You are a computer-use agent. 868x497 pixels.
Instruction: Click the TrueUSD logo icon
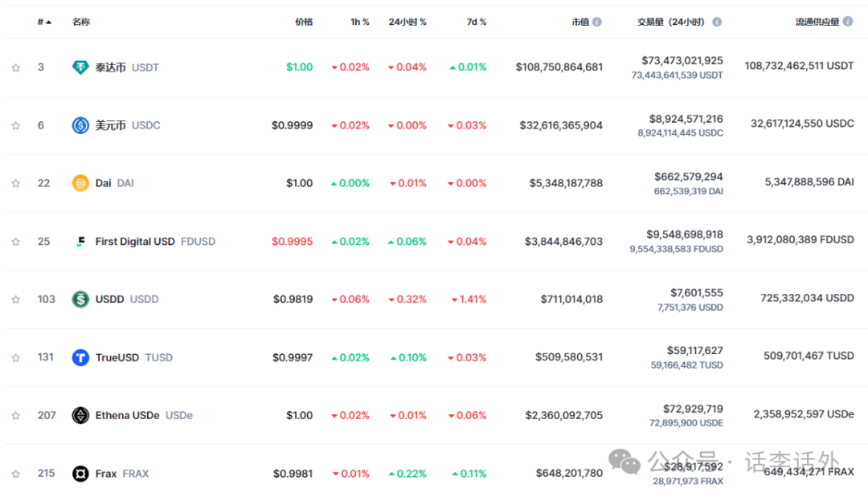click(80, 357)
